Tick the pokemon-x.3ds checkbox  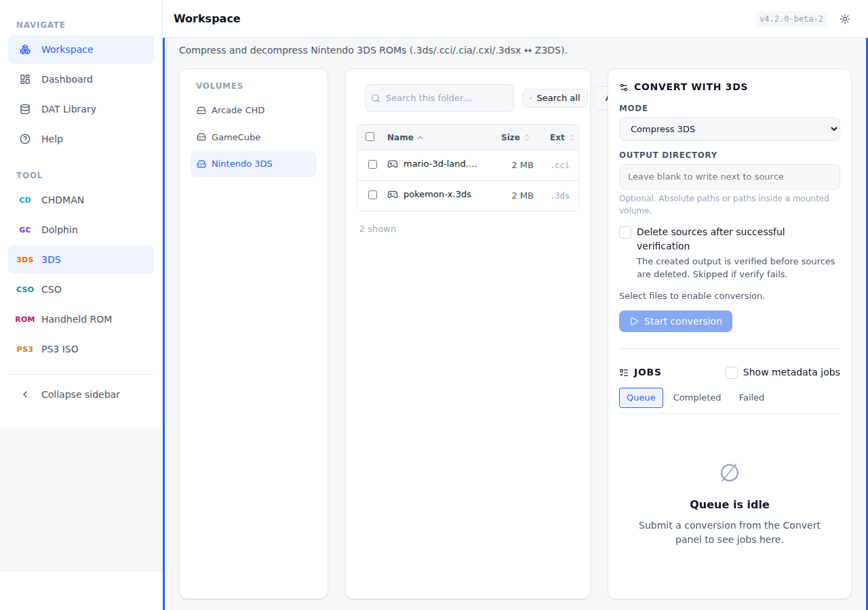(x=372, y=195)
